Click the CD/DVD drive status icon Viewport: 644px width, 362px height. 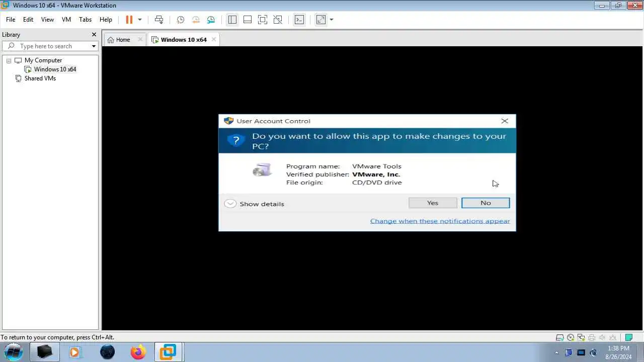click(571, 338)
